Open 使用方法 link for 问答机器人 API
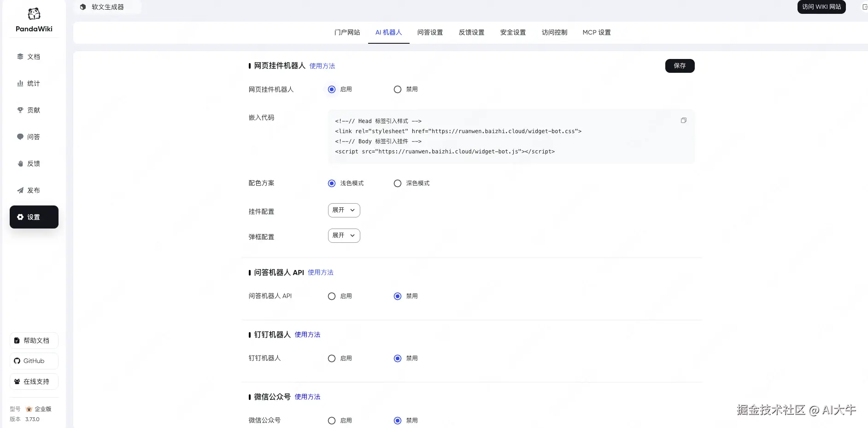Screen dimensions: 868x428 (x=321, y=272)
